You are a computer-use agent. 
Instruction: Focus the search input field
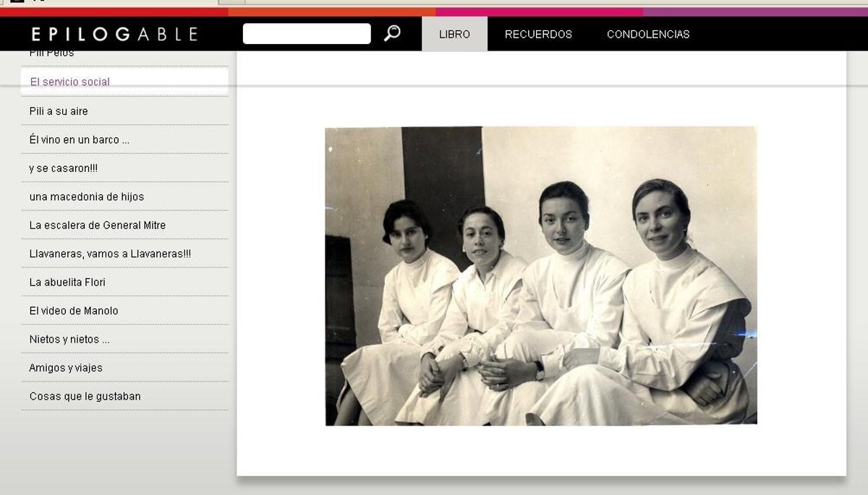(x=307, y=34)
